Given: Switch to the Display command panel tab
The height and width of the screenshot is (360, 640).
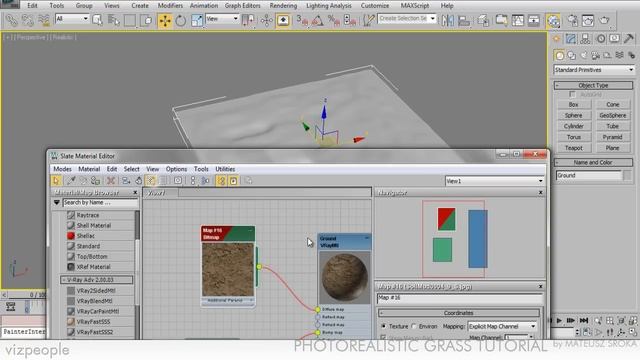Looking at the screenshot, I should click(x=614, y=39).
